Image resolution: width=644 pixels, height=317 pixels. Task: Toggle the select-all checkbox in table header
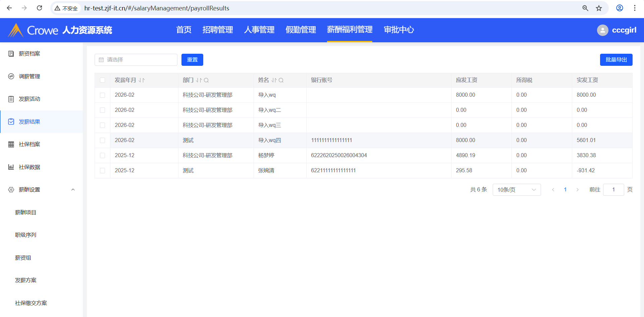(x=103, y=80)
